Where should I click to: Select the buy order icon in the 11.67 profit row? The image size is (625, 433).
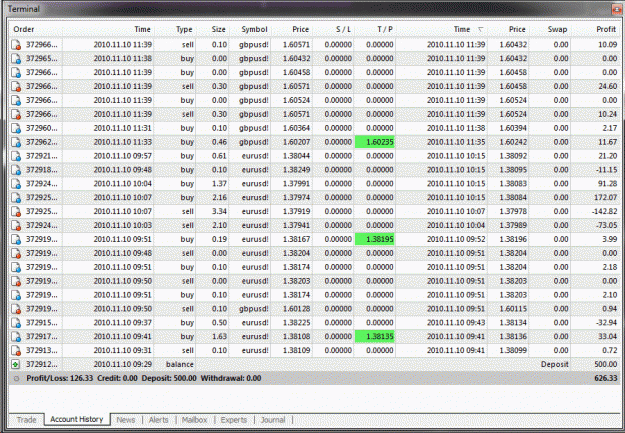click(x=16, y=142)
